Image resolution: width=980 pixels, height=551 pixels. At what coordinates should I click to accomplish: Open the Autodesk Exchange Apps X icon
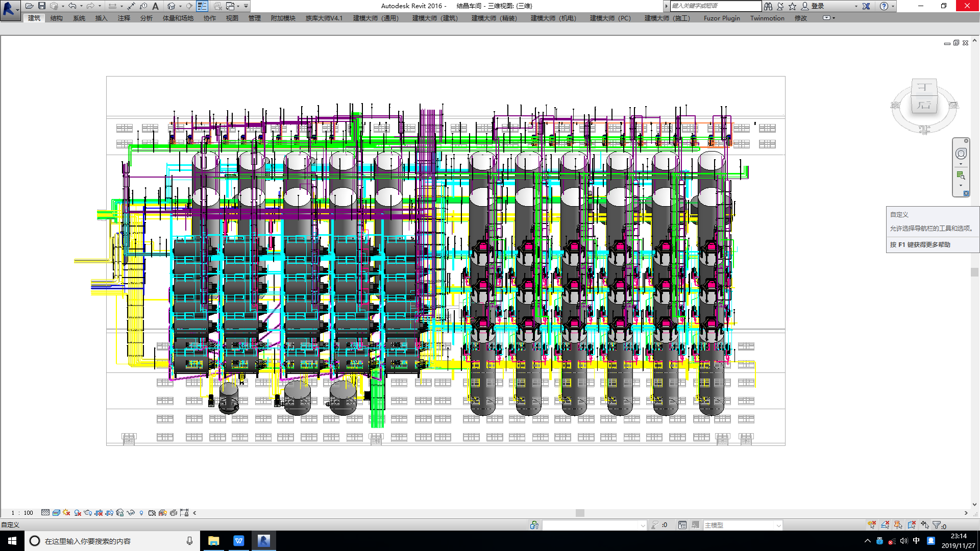click(x=866, y=6)
